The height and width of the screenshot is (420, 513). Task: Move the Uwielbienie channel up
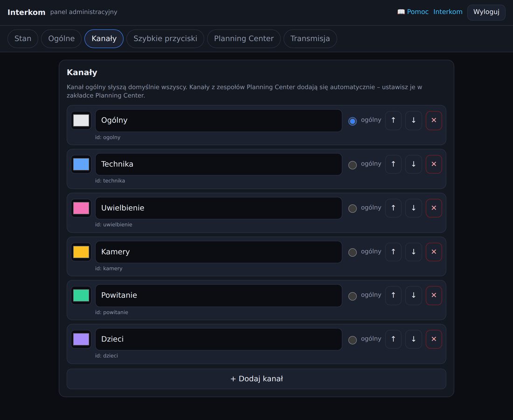(x=393, y=208)
